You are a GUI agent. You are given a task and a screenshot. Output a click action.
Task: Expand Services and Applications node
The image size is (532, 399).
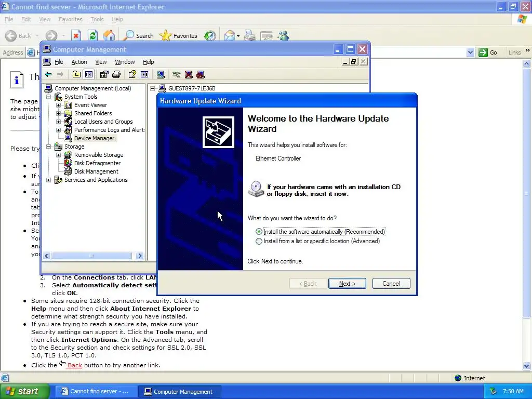pos(49,180)
